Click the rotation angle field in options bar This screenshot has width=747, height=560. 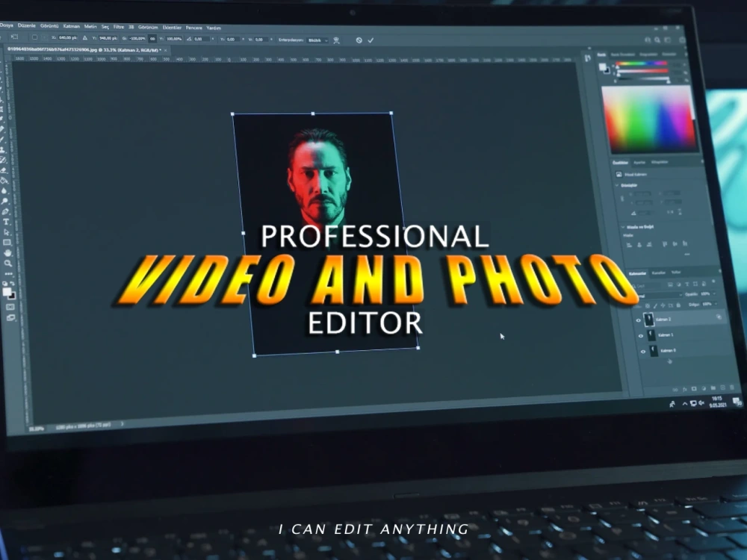click(200, 39)
